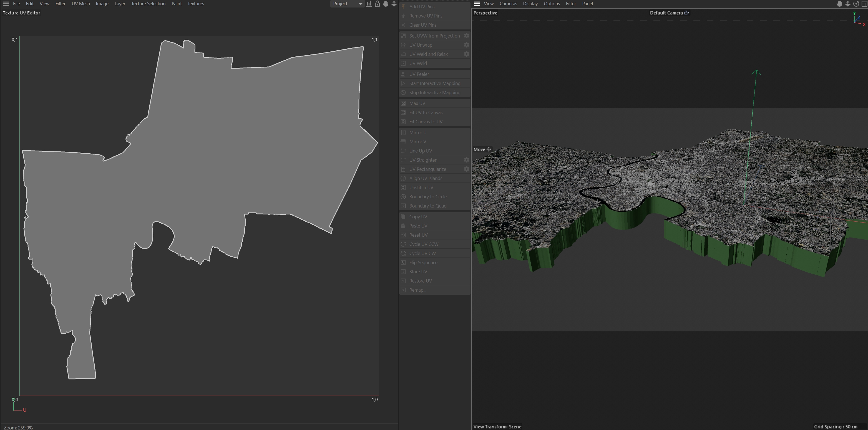
Task: Click the Fit UV to Canvas command
Action: pyautogui.click(x=426, y=113)
